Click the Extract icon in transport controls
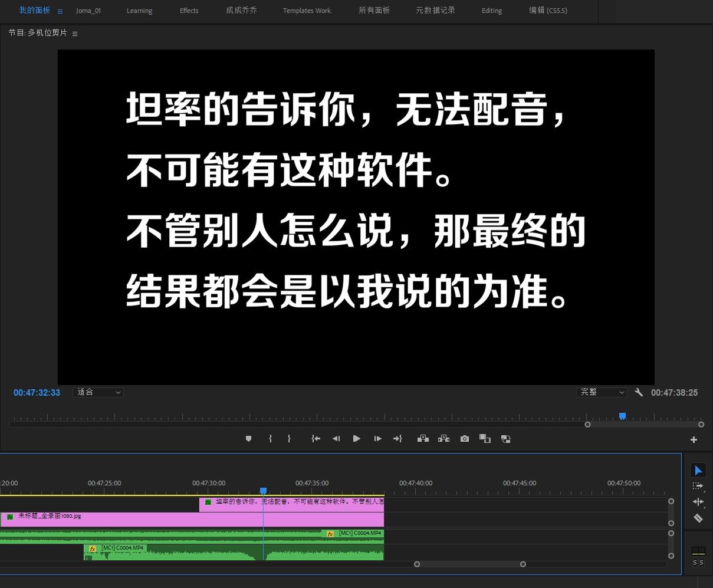Image resolution: width=713 pixels, height=588 pixels. 443,438
